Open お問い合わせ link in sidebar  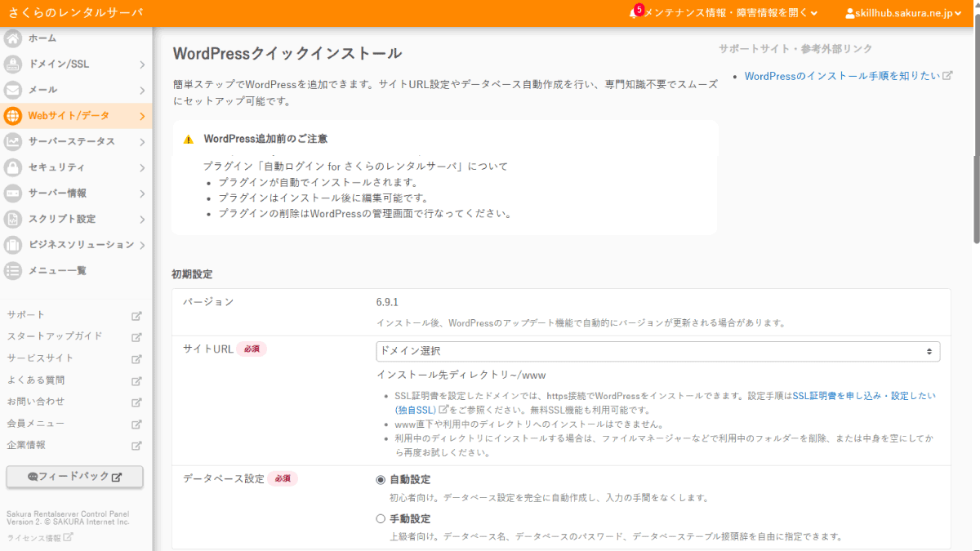click(x=36, y=402)
